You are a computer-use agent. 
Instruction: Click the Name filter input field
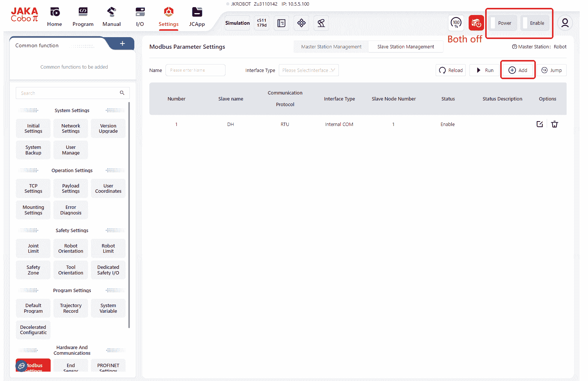point(195,70)
